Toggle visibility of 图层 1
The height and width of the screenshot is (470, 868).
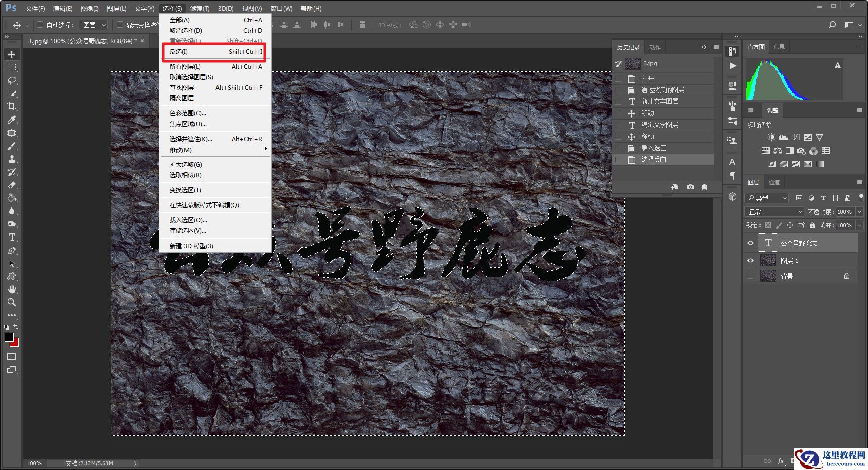pyautogui.click(x=750, y=260)
